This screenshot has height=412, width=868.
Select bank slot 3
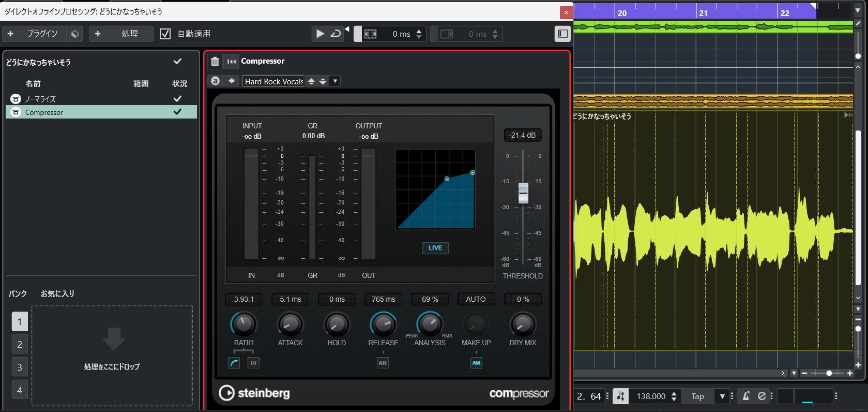click(x=20, y=367)
